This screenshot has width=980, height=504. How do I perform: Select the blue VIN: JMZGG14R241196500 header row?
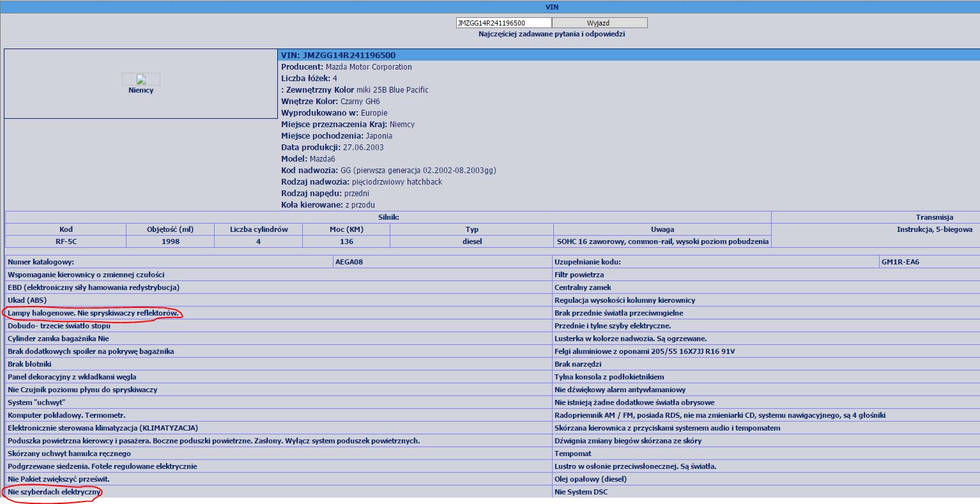pyautogui.click(x=629, y=55)
